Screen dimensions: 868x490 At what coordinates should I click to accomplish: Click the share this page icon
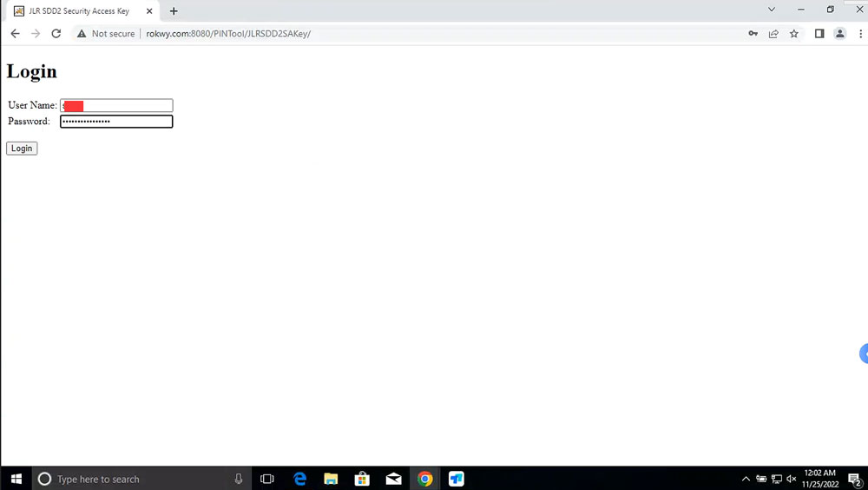[x=773, y=34]
